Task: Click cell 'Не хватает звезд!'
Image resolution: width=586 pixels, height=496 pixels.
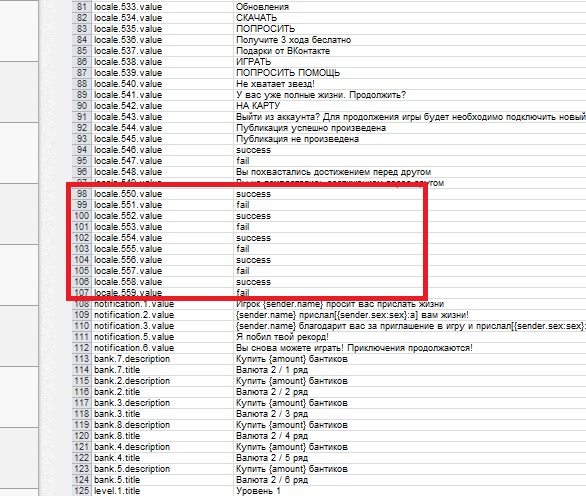Action: (410, 84)
